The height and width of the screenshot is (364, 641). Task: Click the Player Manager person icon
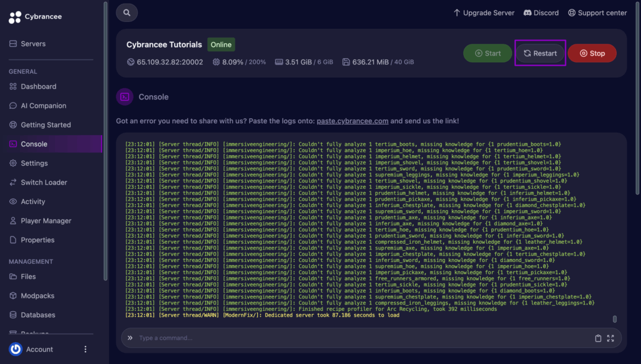pyautogui.click(x=13, y=221)
